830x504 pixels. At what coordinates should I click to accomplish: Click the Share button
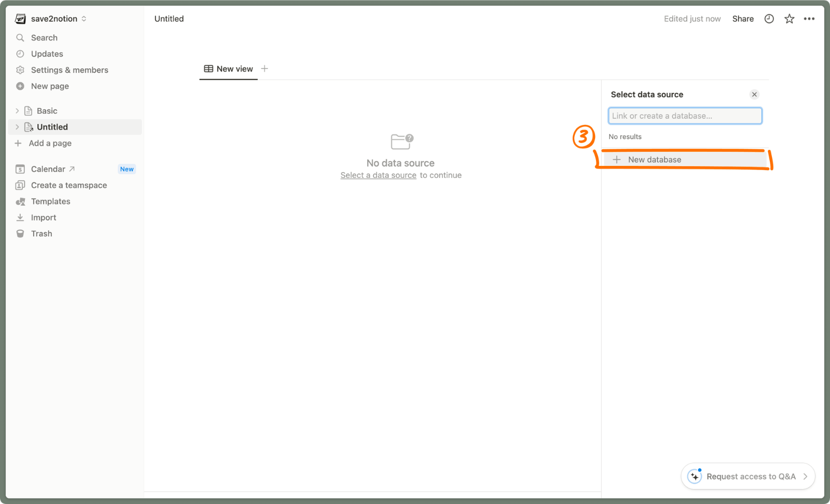[743, 19]
